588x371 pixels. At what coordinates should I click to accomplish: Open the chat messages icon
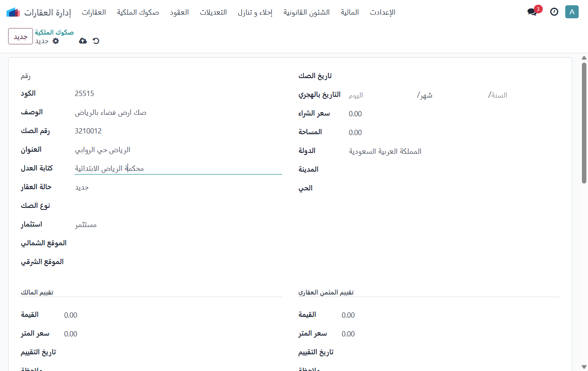click(532, 12)
